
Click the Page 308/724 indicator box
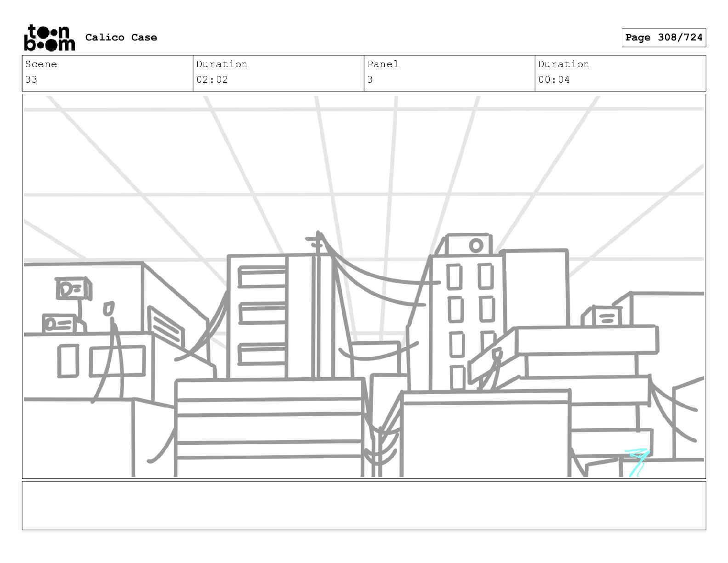[664, 38]
